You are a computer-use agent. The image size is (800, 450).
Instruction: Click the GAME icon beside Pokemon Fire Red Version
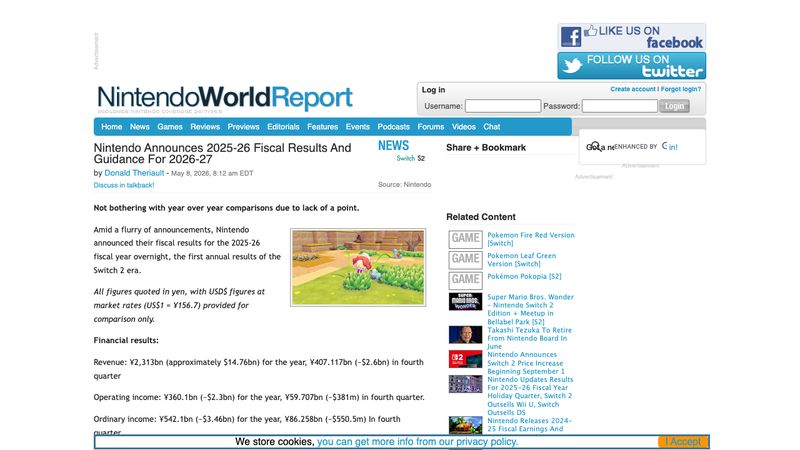tap(465, 239)
